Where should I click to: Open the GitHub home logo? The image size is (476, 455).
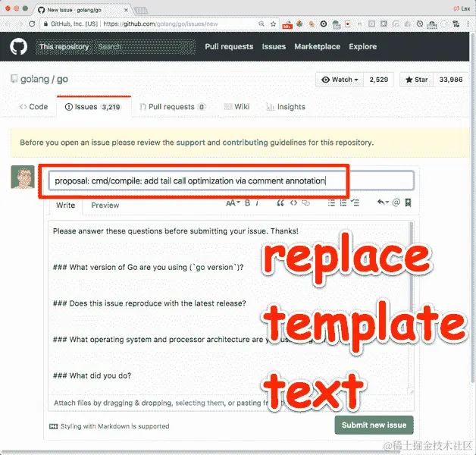coord(18,46)
